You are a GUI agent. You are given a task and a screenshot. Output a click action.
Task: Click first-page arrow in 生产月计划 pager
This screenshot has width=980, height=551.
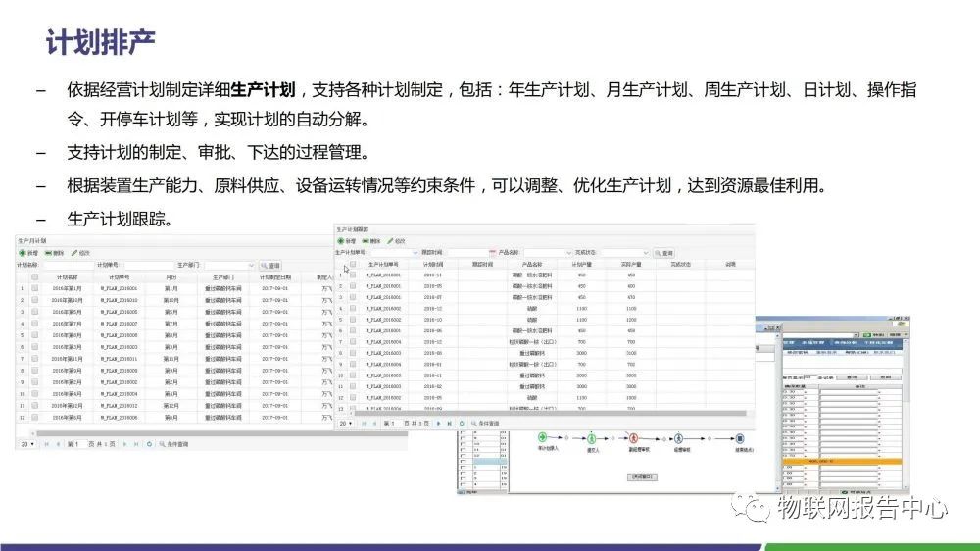click(47, 444)
